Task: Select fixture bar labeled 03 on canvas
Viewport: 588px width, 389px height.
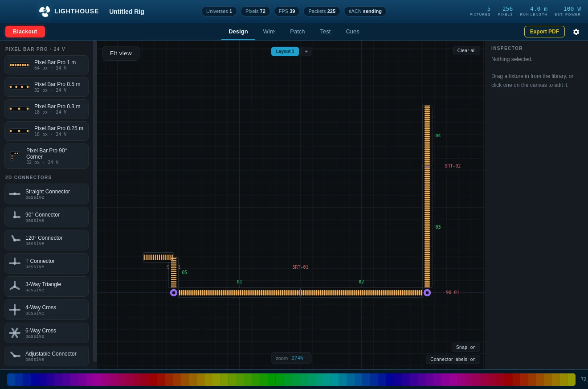Action: (x=427, y=227)
